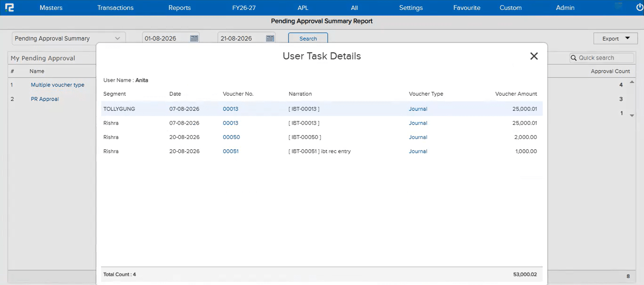Screen dimensions: 644x285
Task: Open the Reports menu
Action: [x=180, y=8]
